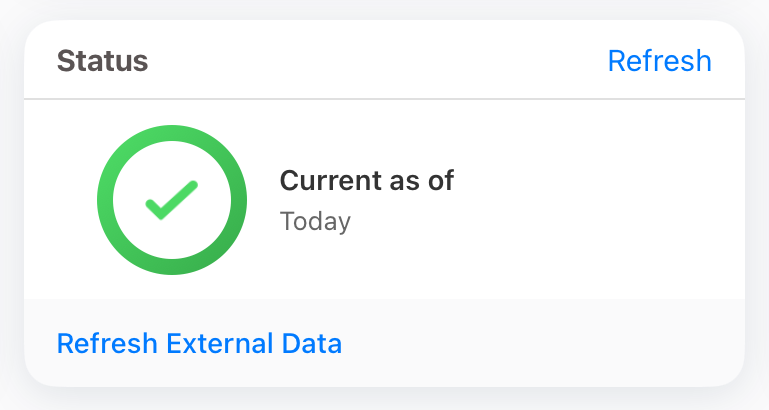Click the blue Refresh text button
The height and width of the screenshot is (410, 769).
click(x=659, y=61)
